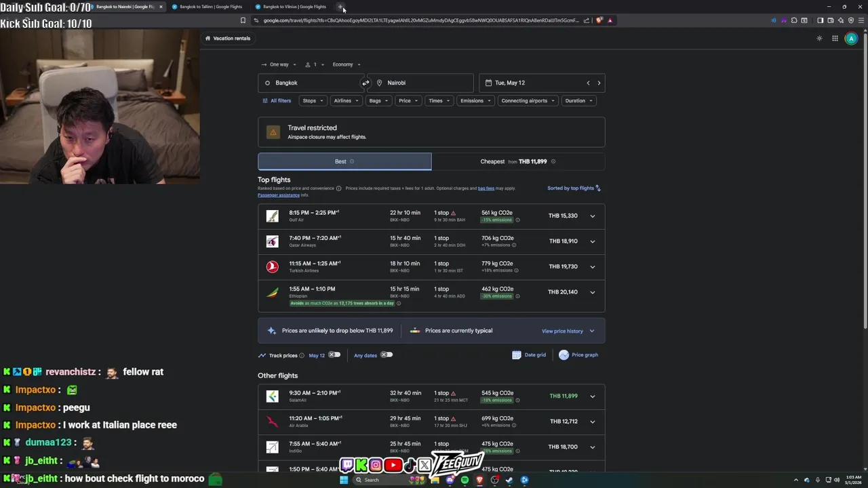868x488 pixels.
Task: Expand View price history
Action: pyautogui.click(x=568, y=331)
